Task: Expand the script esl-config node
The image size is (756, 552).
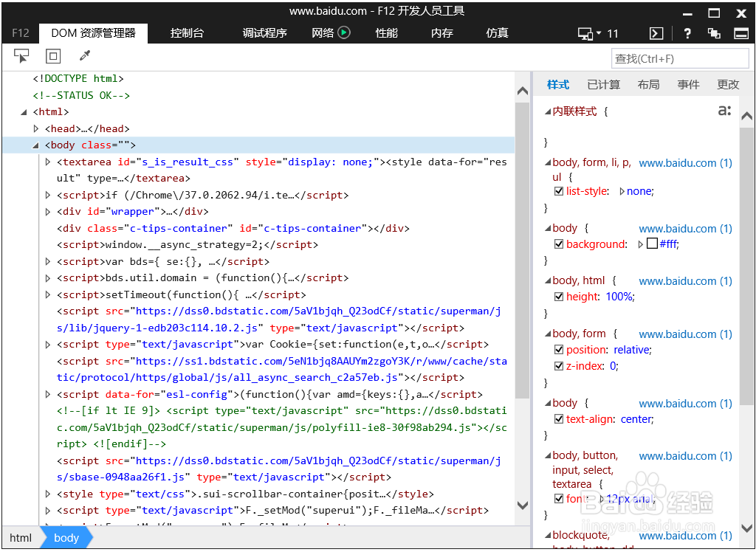Action: tap(48, 395)
